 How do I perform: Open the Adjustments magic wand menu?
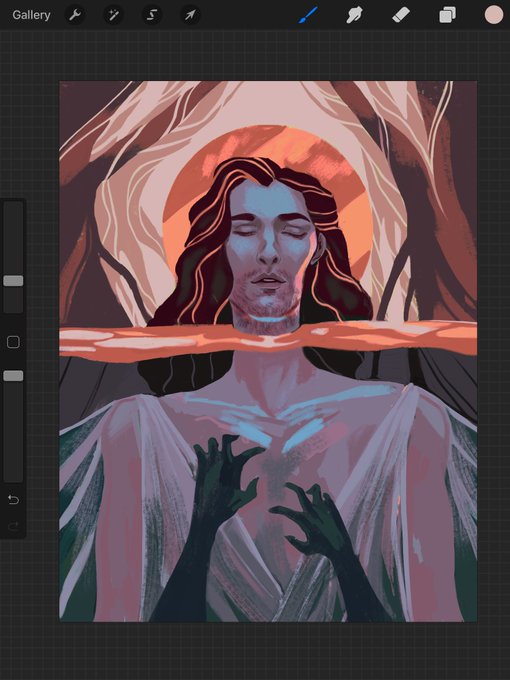pos(114,15)
